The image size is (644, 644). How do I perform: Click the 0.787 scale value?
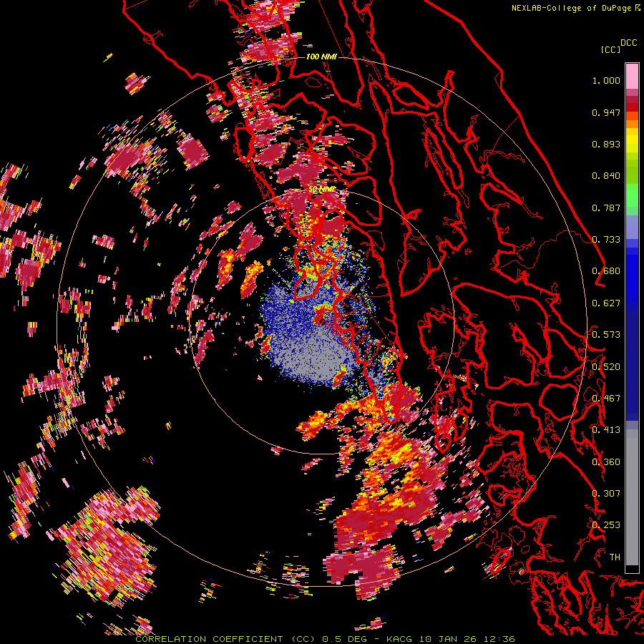pos(606,208)
